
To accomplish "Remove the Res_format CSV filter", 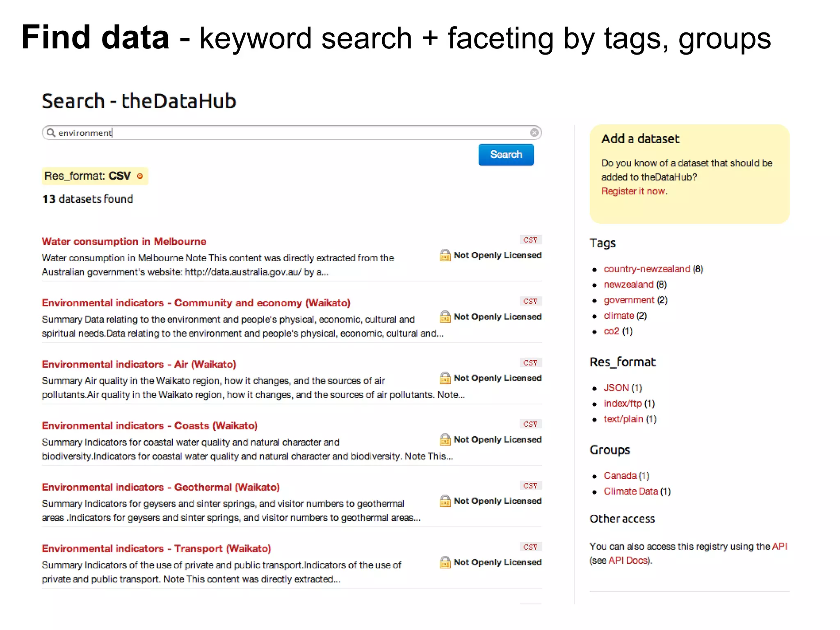I will tap(140, 176).
